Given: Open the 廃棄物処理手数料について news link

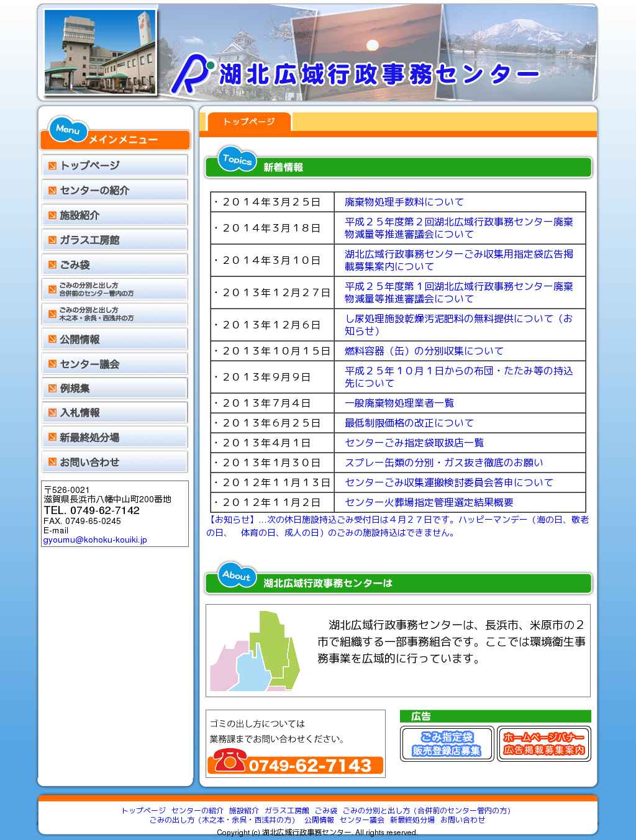Looking at the screenshot, I should click(x=404, y=202).
